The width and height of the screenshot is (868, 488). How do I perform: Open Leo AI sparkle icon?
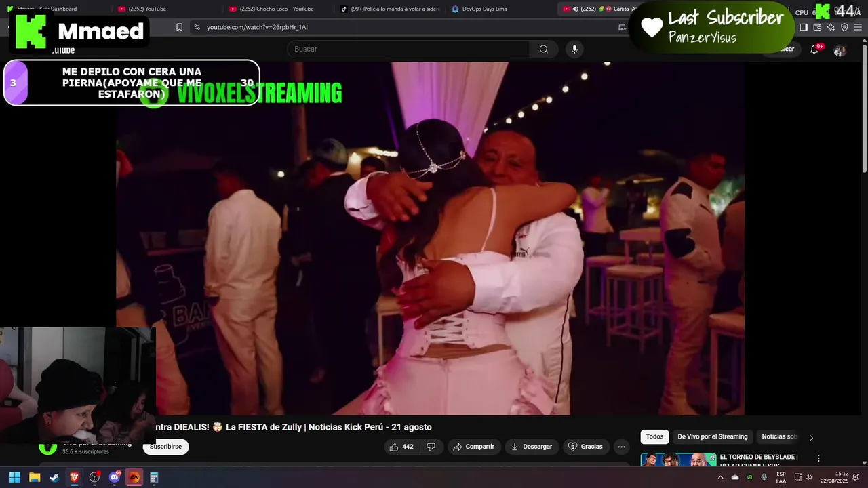pyautogui.click(x=831, y=27)
